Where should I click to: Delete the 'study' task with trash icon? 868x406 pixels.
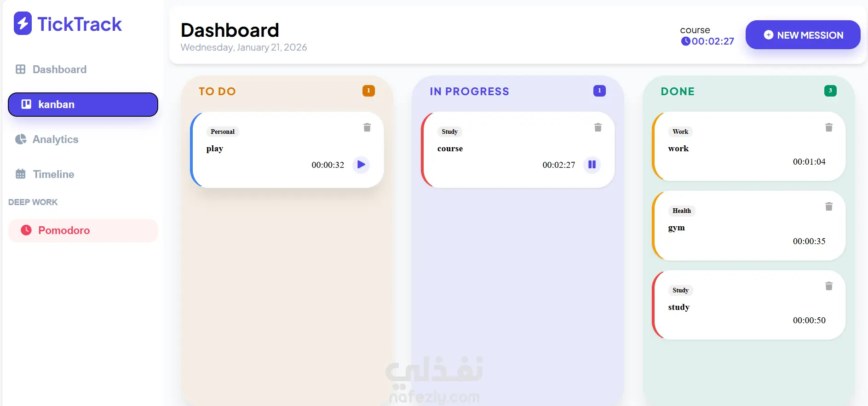(x=829, y=286)
